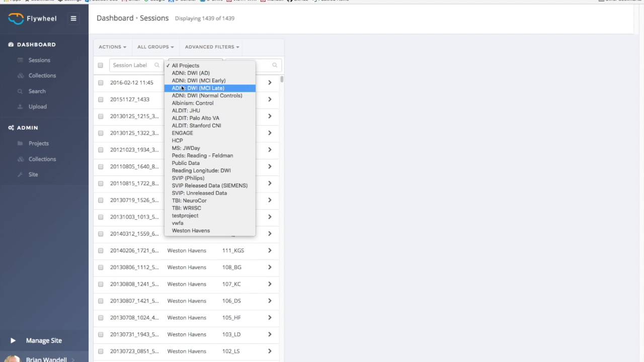Screen dimensions: 644x362
Task: Open the 106_DS session arrow
Action: pyautogui.click(x=270, y=301)
